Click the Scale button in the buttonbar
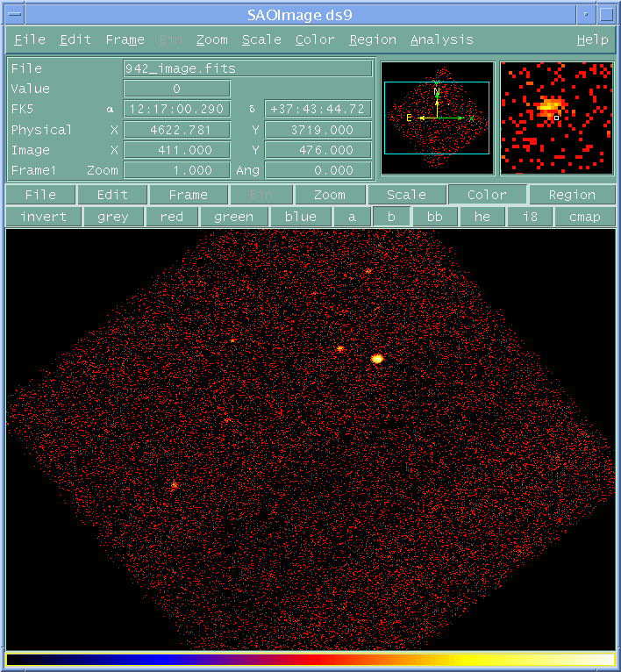The image size is (621, 672). click(x=406, y=195)
